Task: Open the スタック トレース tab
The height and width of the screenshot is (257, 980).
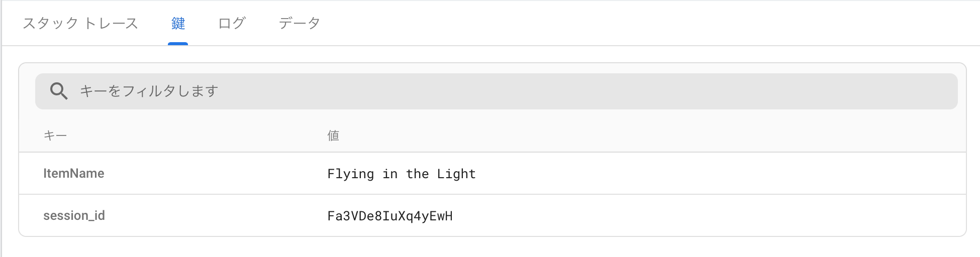Action: click(x=80, y=23)
